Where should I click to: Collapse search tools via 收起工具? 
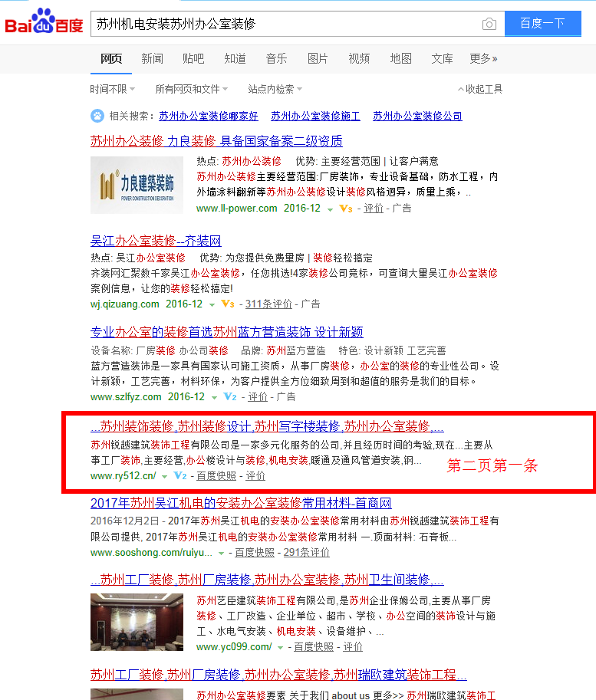(x=480, y=89)
